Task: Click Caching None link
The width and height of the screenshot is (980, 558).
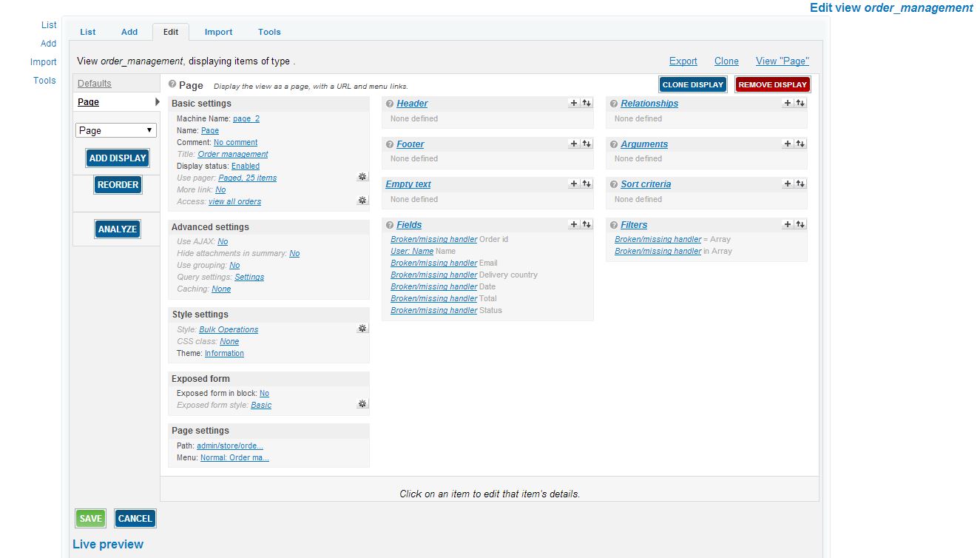Action: (221, 289)
